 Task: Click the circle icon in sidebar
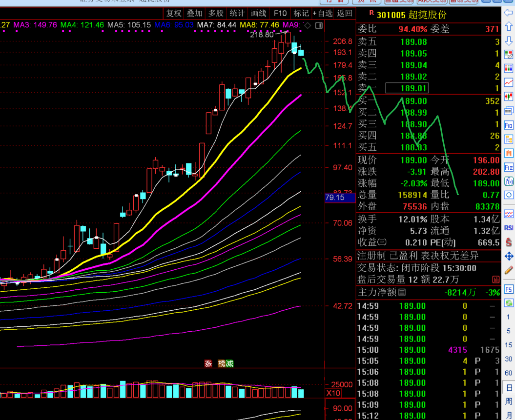point(509,195)
